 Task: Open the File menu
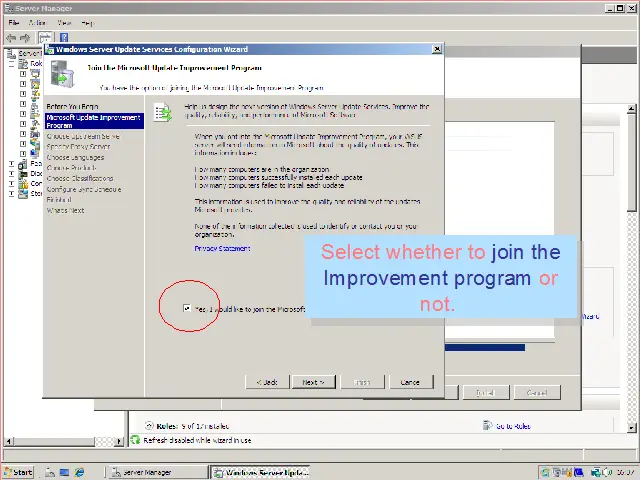(14, 22)
